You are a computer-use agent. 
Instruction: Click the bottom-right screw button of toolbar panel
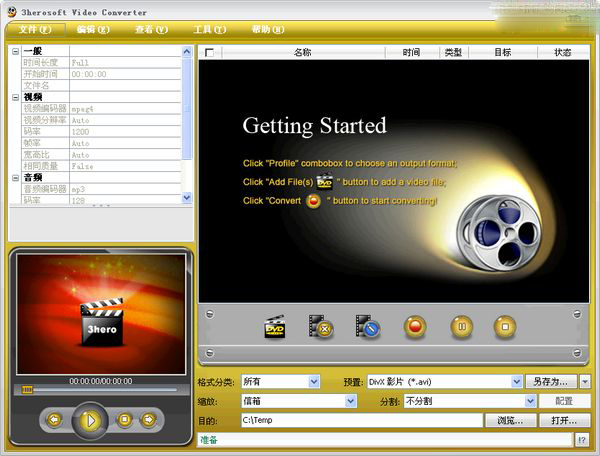tap(577, 353)
